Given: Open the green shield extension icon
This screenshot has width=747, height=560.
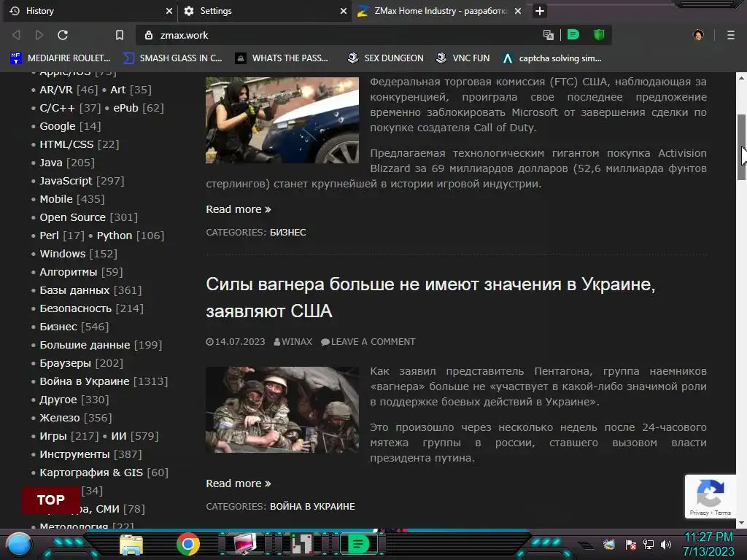Looking at the screenshot, I should (599, 35).
